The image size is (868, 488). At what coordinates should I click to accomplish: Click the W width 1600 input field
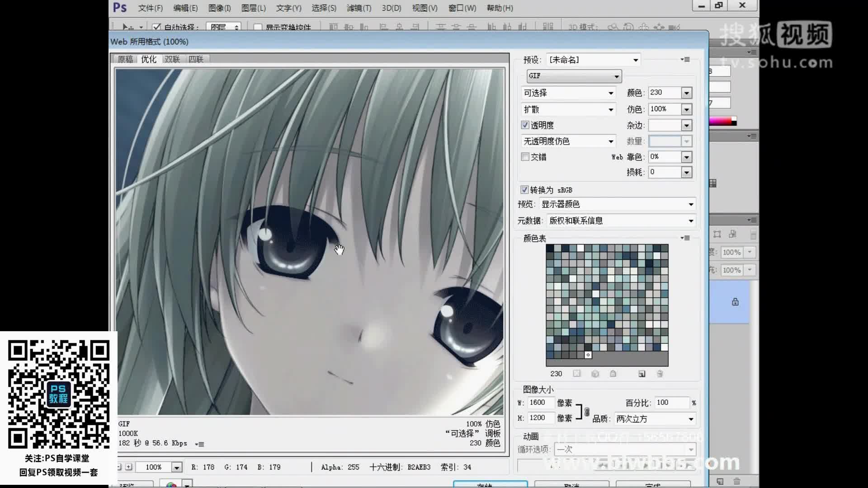click(x=541, y=403)
